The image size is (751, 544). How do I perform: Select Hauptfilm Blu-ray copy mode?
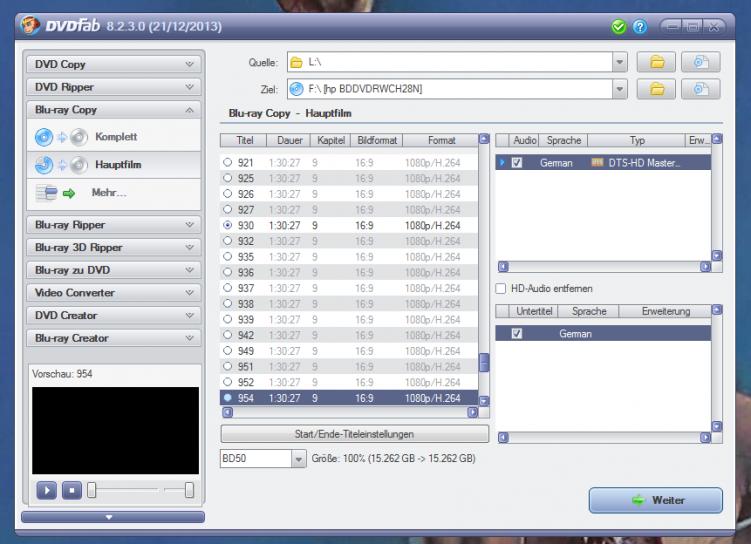(114, 165)
